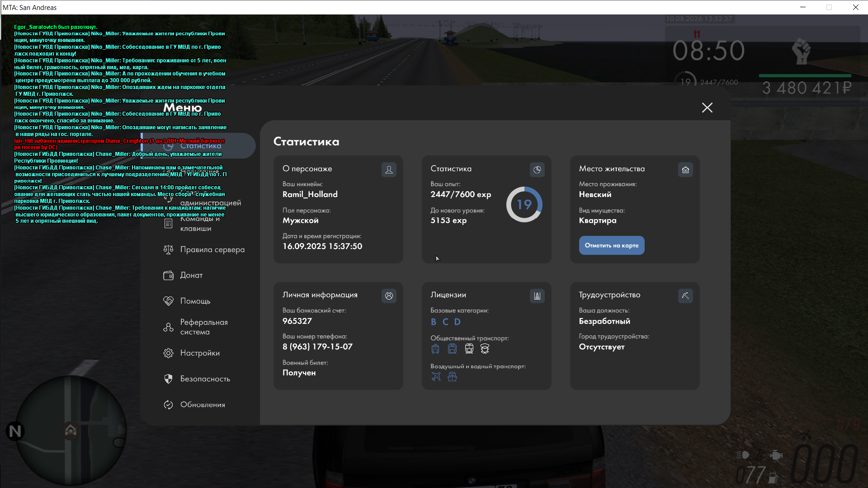The height and width of the screenshot is (488, 868).
Task: Click the airplane license icon
Action: (436, 377)
